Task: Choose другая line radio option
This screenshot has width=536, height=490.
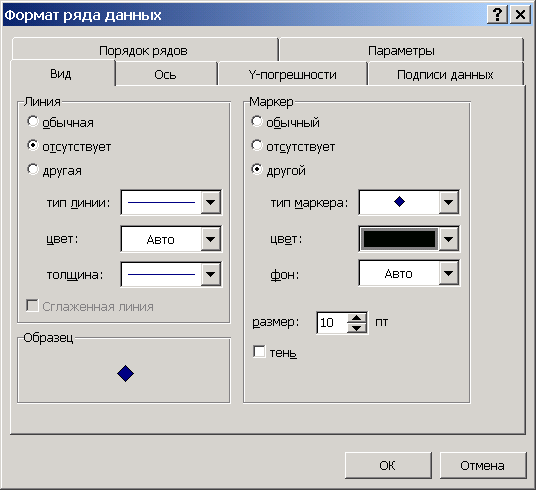Action: click(33, 170)
